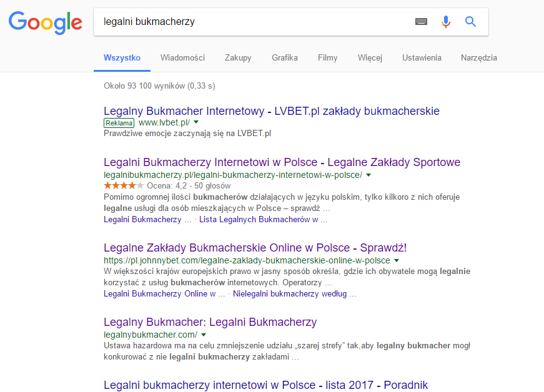This screenshot has width=544, height=392.
Task: Click 'Około 93 100 wyników' result count
Action: 160,86
